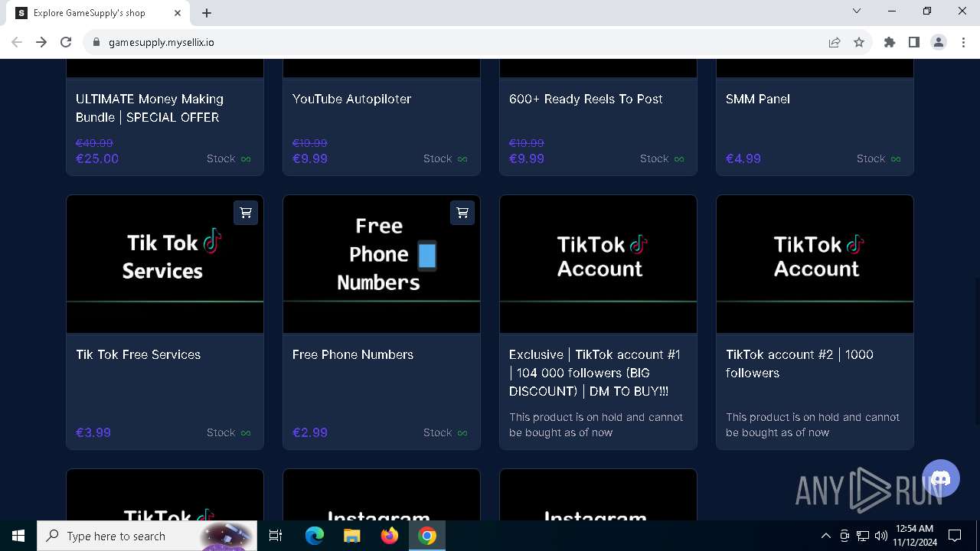980x551 pixels.
Task: Open File Explorer from taskbar
Action: [352, 536]
